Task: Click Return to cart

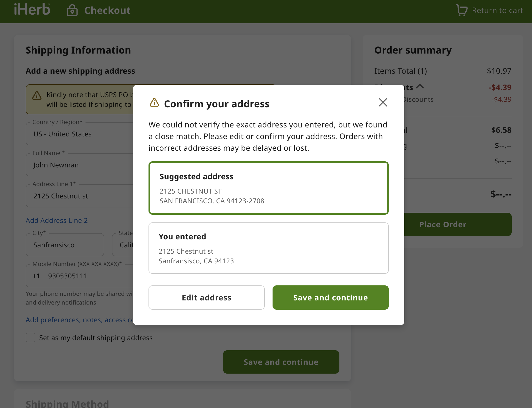Action: [x=497, y=10]
